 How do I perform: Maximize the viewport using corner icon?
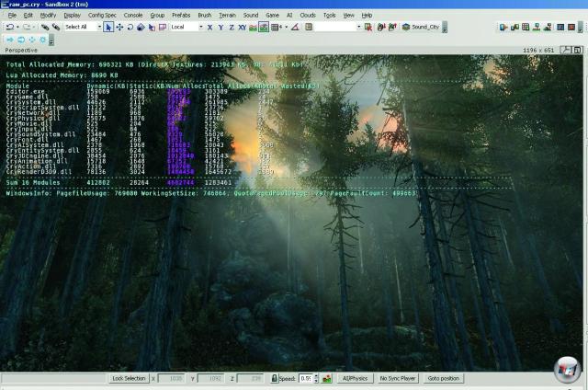[578, 50]
